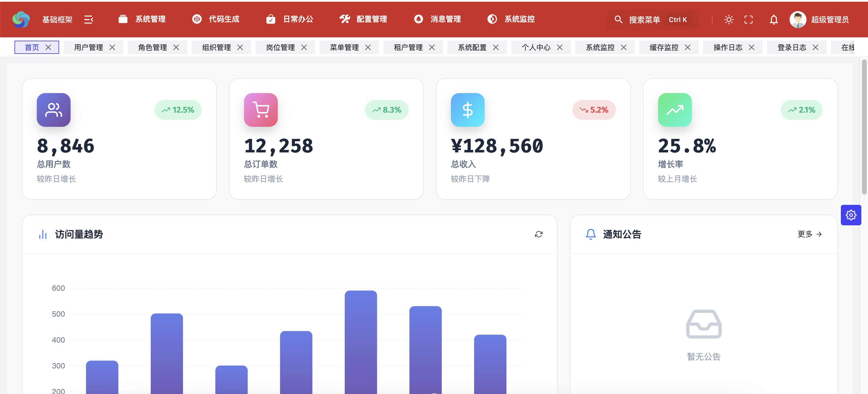Click the 总收入 dollar icon
The height and width of the screenshot is (394, 868).
click(468, 110)
